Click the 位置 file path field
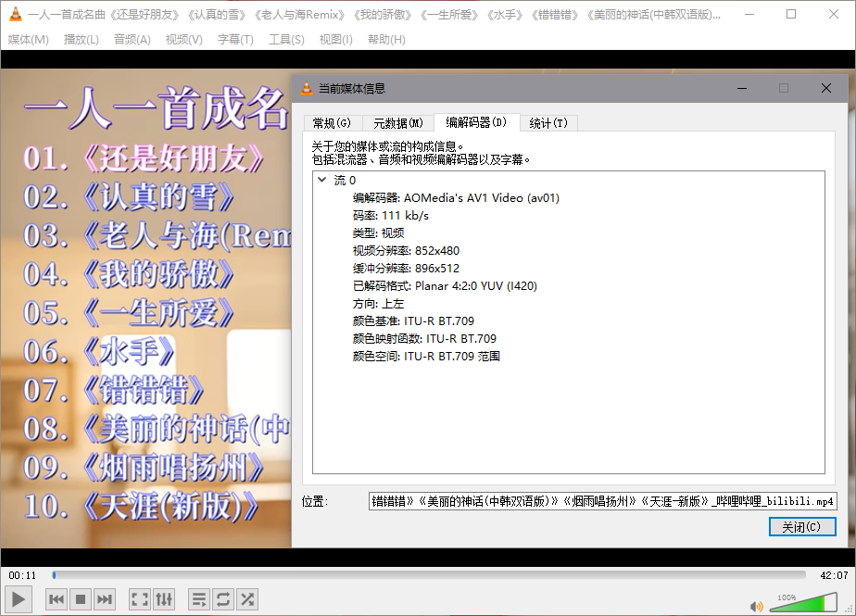The image size is (856, 616). click(603, 501)
